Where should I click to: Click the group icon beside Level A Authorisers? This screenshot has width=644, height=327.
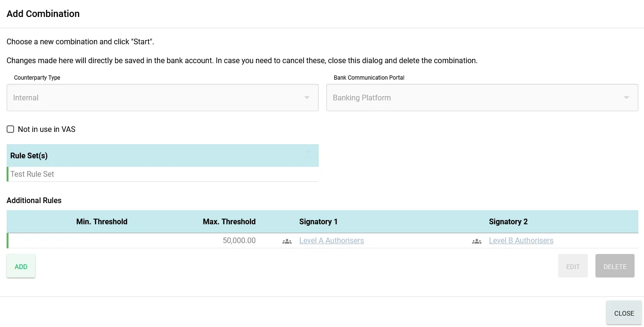287,241
